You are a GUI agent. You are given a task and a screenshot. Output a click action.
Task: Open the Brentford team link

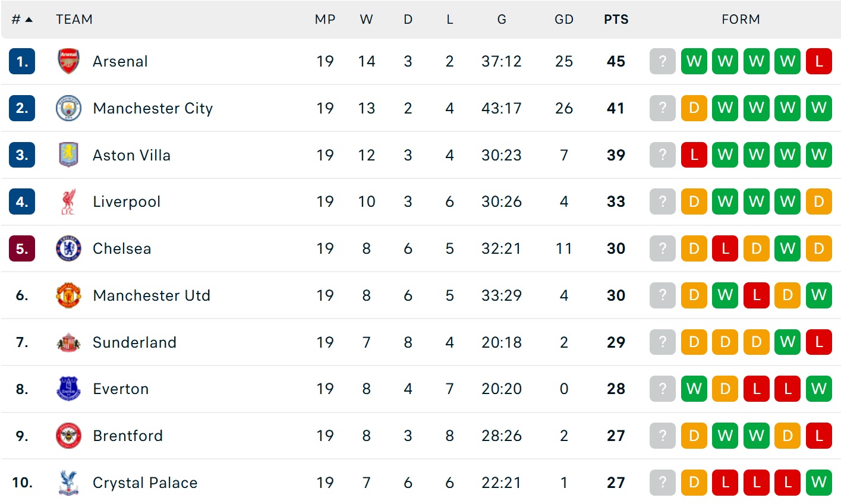128,436
